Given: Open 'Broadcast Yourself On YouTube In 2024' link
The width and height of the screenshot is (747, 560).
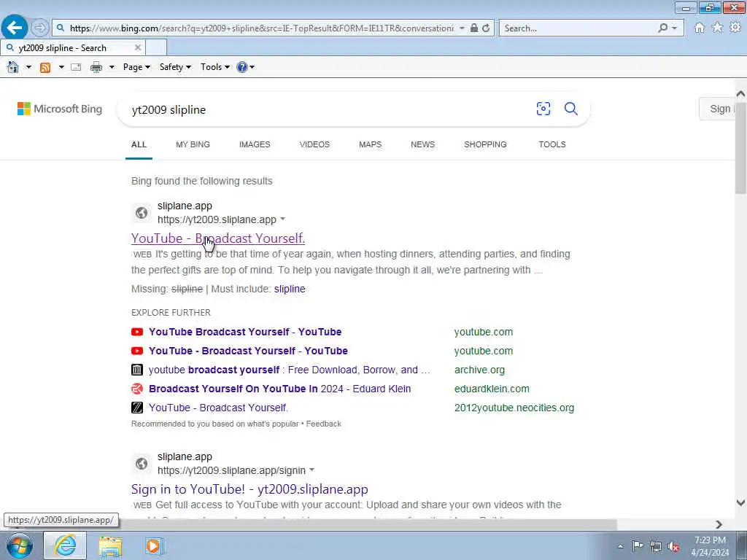Looking at the screenshot, I should [x=279, y=389].
